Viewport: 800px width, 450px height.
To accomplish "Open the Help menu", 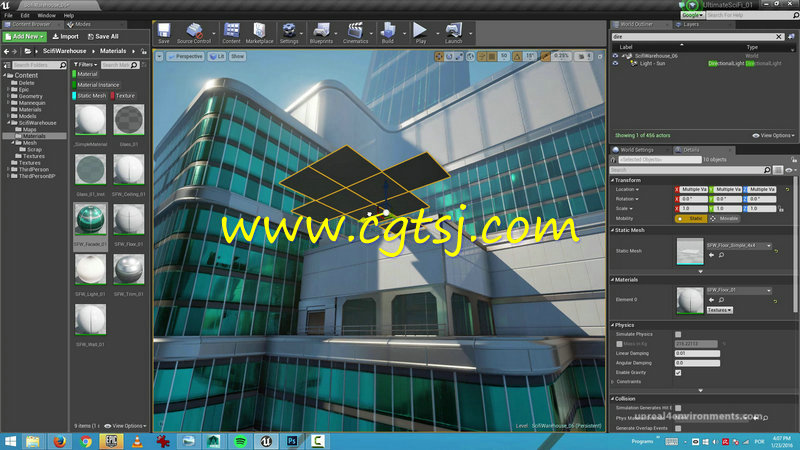I will (x=68, y=15).
